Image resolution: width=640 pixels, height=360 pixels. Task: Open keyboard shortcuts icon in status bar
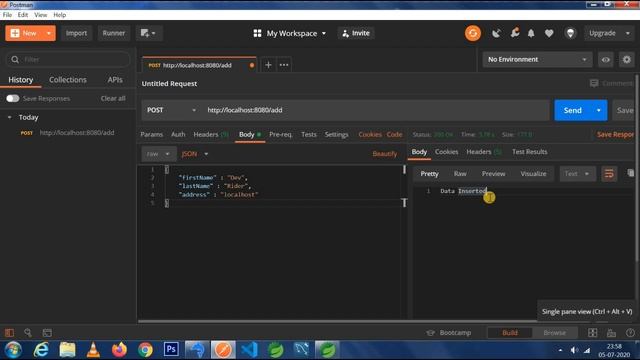click(611, 333)
